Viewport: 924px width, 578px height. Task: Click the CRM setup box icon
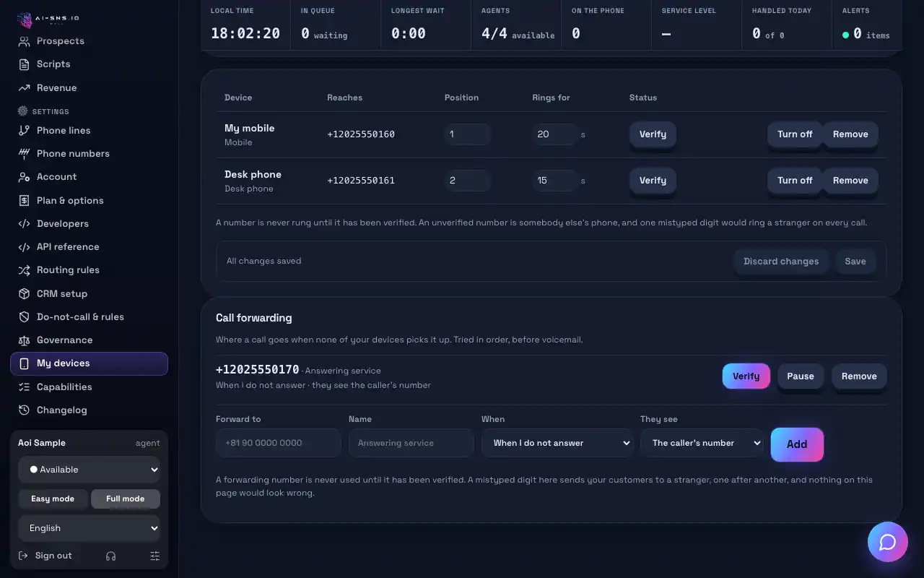pyautogui.click(x=24, y=293)
